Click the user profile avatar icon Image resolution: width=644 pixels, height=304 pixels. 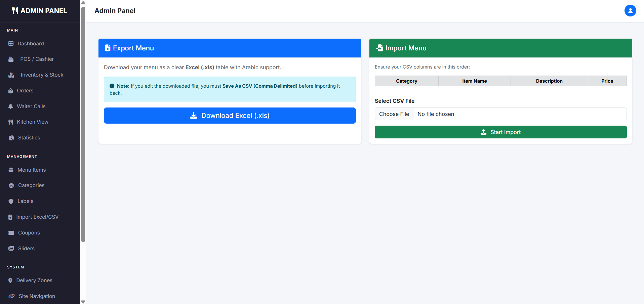click(x=630, y=11)
